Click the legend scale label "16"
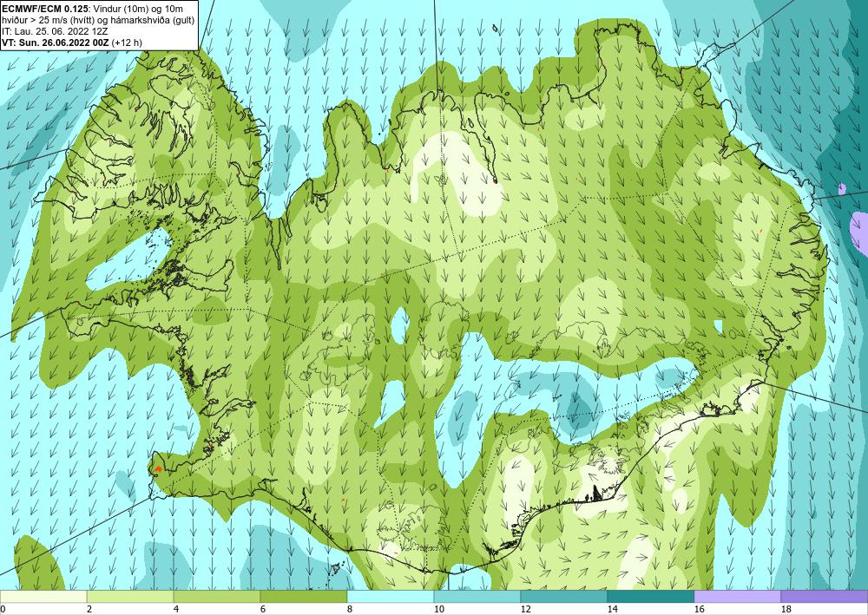Image resolution: width=868 pixels, height=615 pixels. pos(700,609)
